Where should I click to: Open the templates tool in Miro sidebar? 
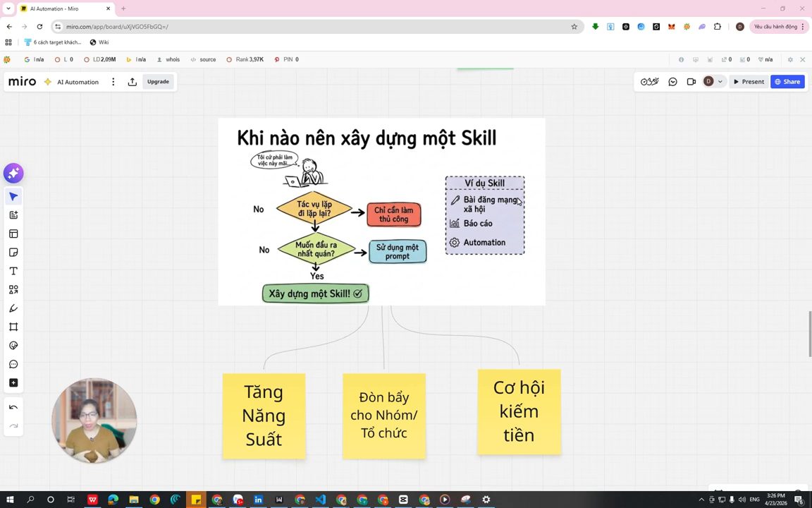tap(13, 234)
